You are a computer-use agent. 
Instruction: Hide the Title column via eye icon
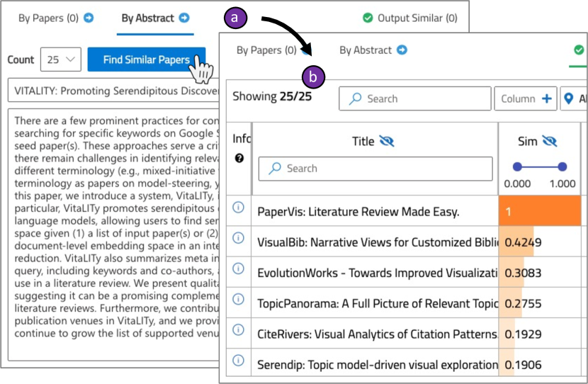387,142
